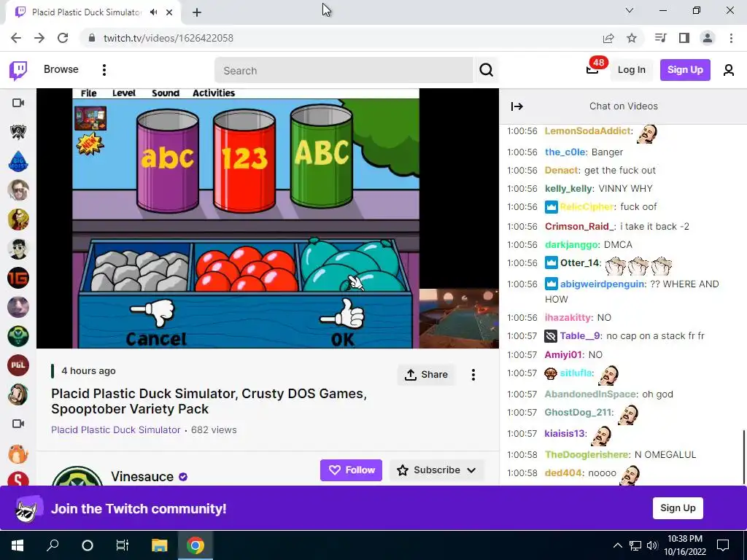Go back in browser history
The image size is (747, 560).
pos(16,38)
